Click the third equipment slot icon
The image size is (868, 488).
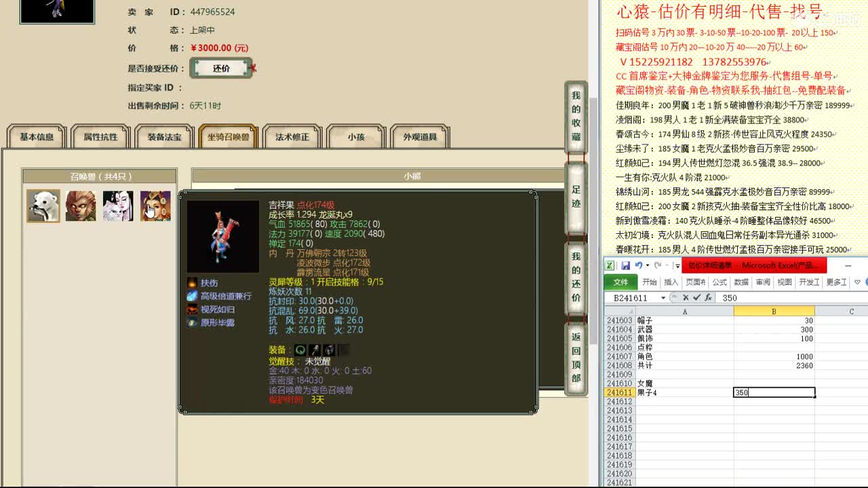pos(329,350)
